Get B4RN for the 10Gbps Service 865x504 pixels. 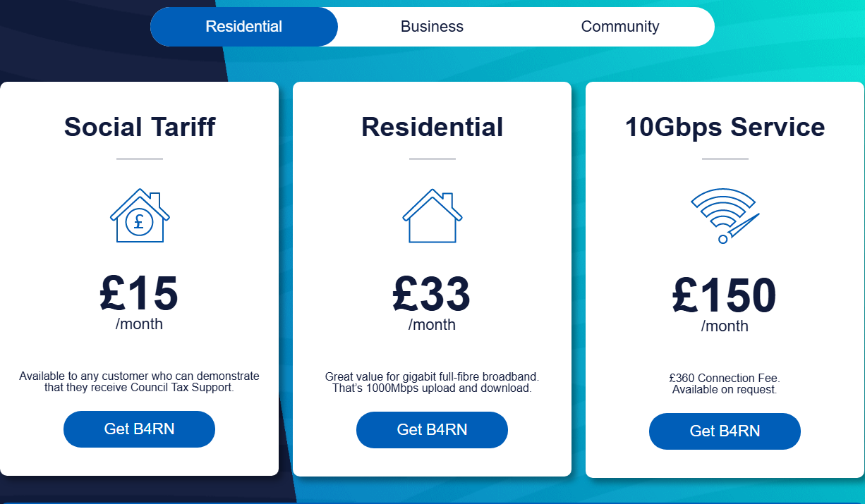point(725,431)
